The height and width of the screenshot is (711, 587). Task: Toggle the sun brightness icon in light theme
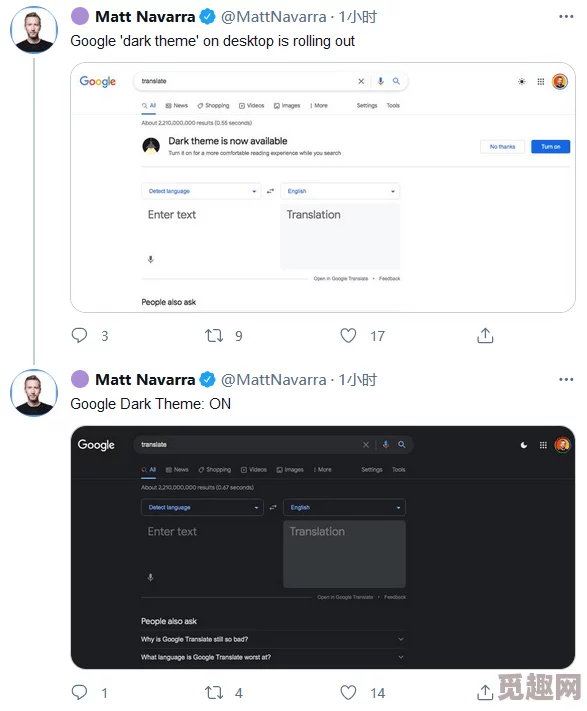tap(522, 82)
